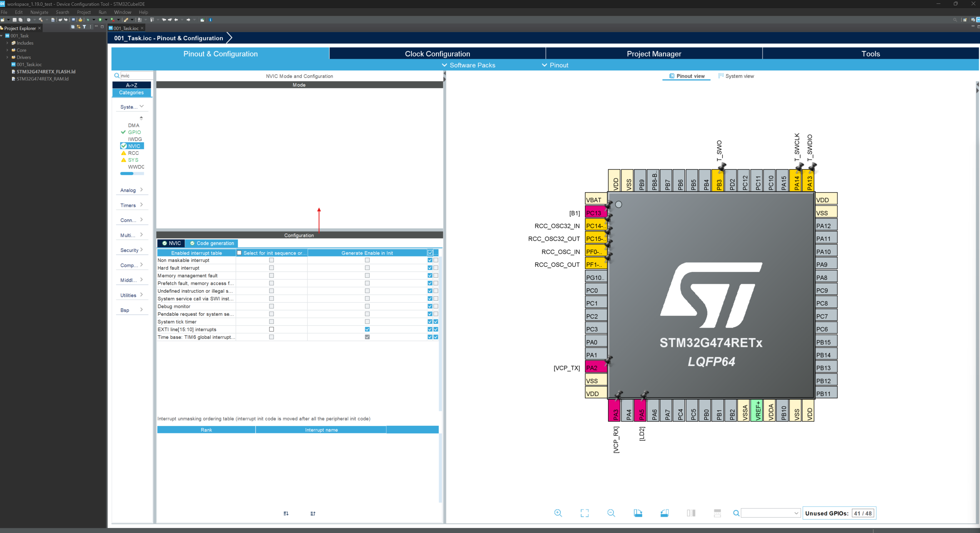The width and height of the screenshot is (980, 533).
Task: Select the A->Z sorting button
Action: pos(131,85)
